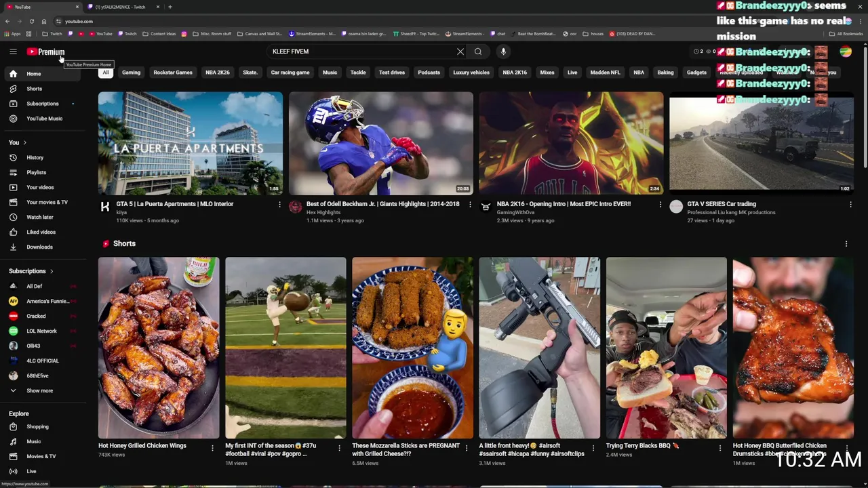868x488 pixels.
Task: Open Playlists in the sidebar
Action: pyautogui.click(x=43, y=172)
